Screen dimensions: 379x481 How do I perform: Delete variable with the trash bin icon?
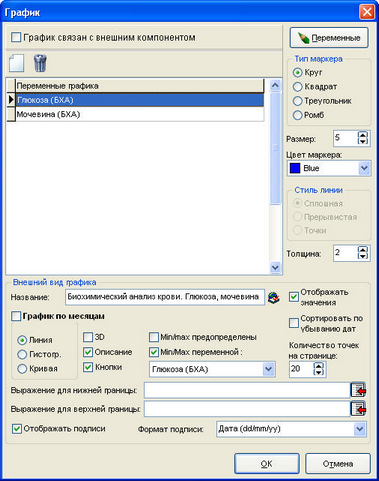tap(40, 63)
